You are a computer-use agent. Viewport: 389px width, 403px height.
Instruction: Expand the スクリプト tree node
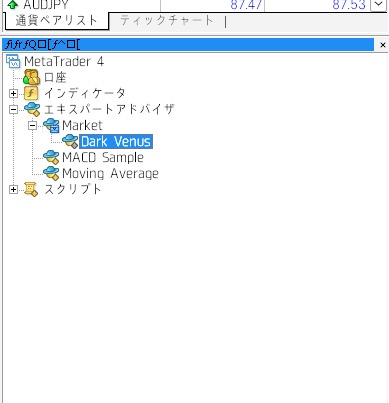click(x=13, y=190)
